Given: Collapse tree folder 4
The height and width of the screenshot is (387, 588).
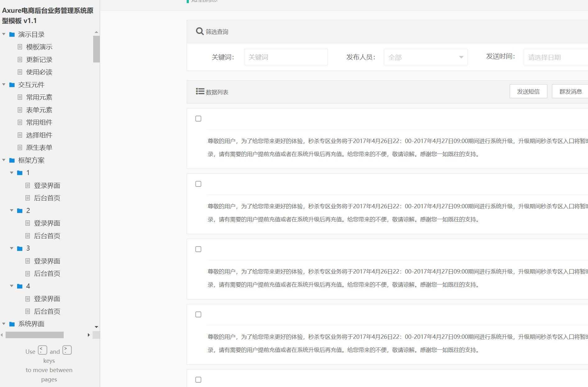Looking at the screenshot, I should point(12,286).
